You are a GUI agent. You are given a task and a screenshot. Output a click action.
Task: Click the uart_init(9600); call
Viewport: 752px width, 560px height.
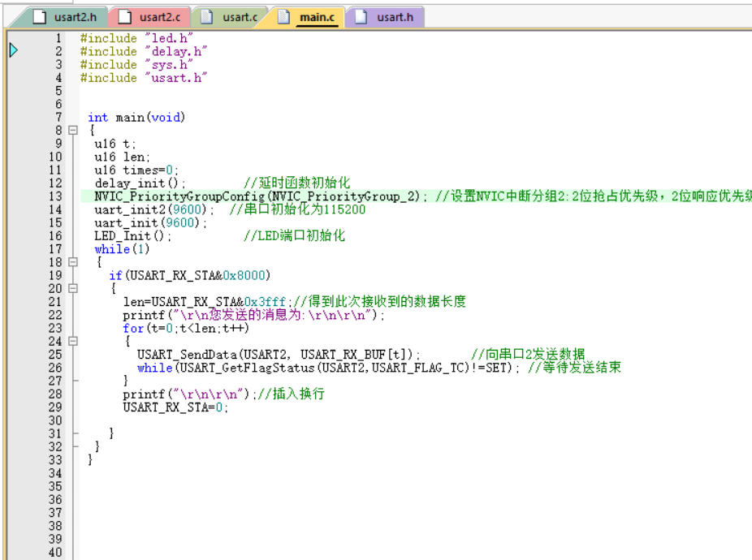(x=150, y=223)
